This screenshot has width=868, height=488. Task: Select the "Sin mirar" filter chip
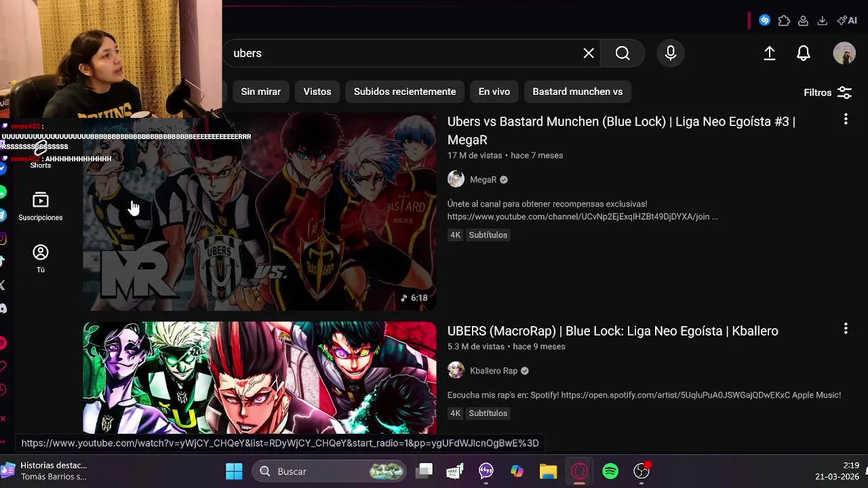[x=261, y=91]
